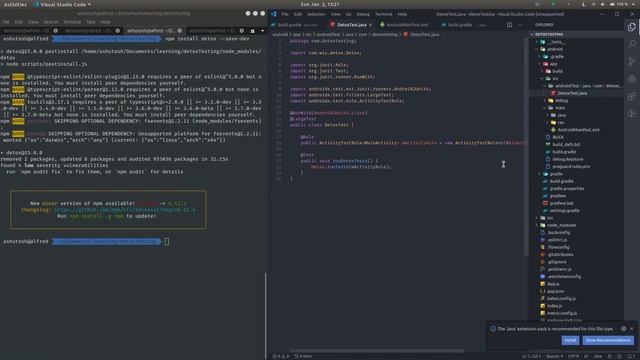
Task: Click the editor horizontal scrollbar
Action: pos(376,350)
